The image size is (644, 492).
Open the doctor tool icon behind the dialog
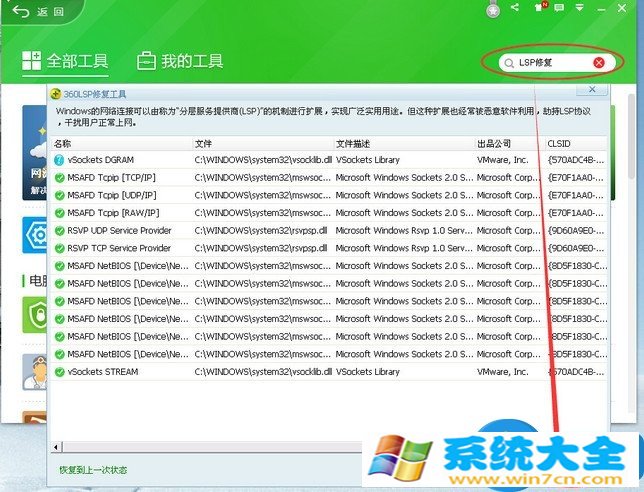35,372
